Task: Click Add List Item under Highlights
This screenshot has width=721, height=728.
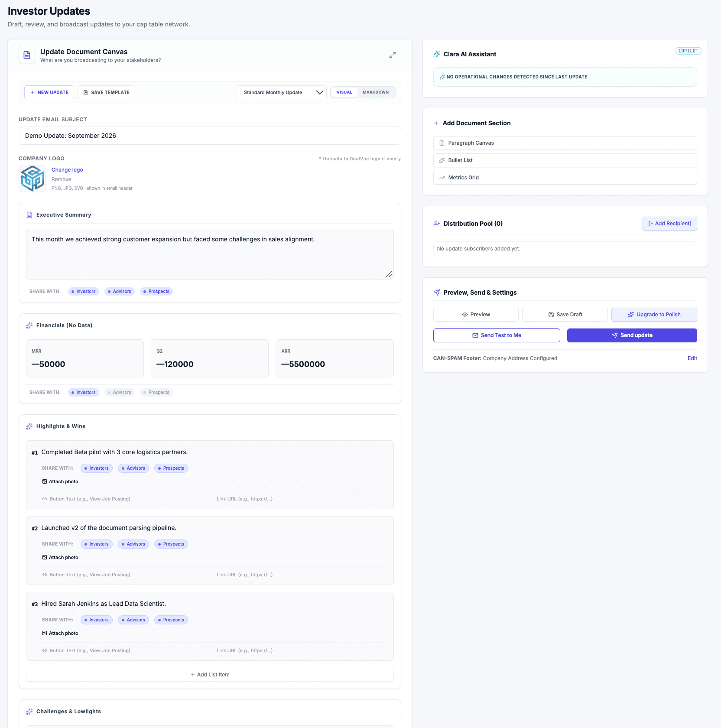Action: click(210, 675)
